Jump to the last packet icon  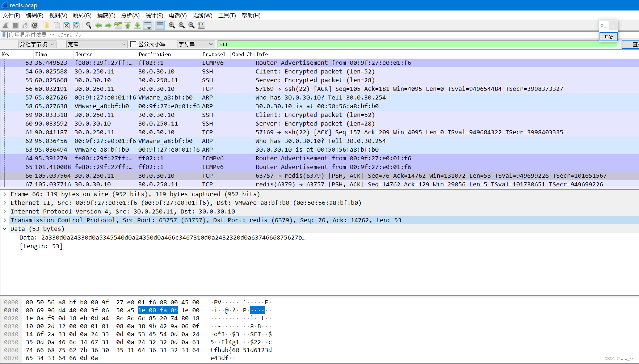(138, 25)
